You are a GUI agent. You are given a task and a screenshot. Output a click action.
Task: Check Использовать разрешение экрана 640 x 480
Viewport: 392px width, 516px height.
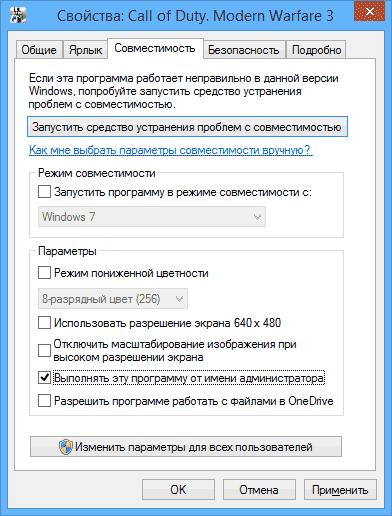pos(44,323)
